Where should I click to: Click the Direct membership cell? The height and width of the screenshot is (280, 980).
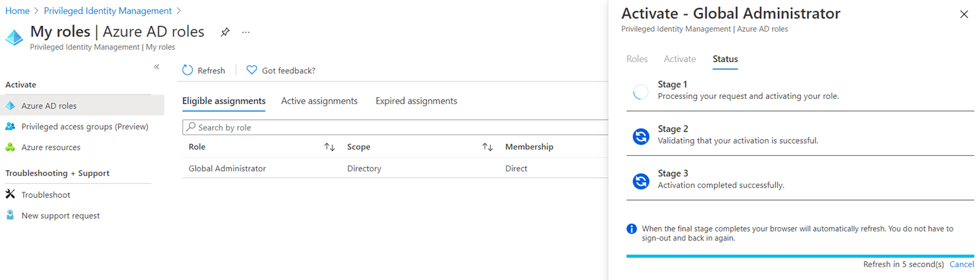516,168
